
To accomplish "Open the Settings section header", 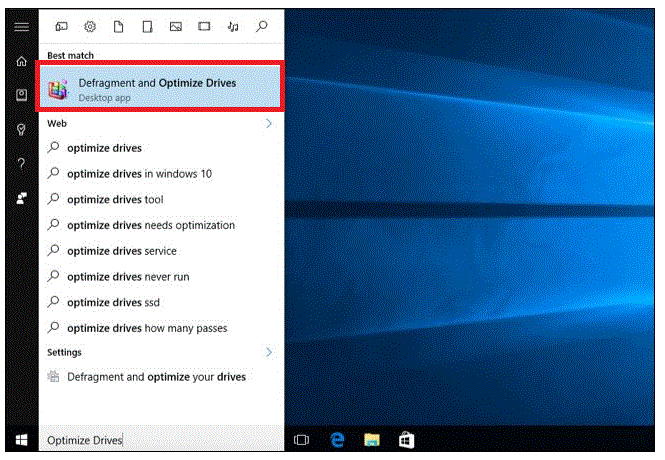I will point(64,352).
